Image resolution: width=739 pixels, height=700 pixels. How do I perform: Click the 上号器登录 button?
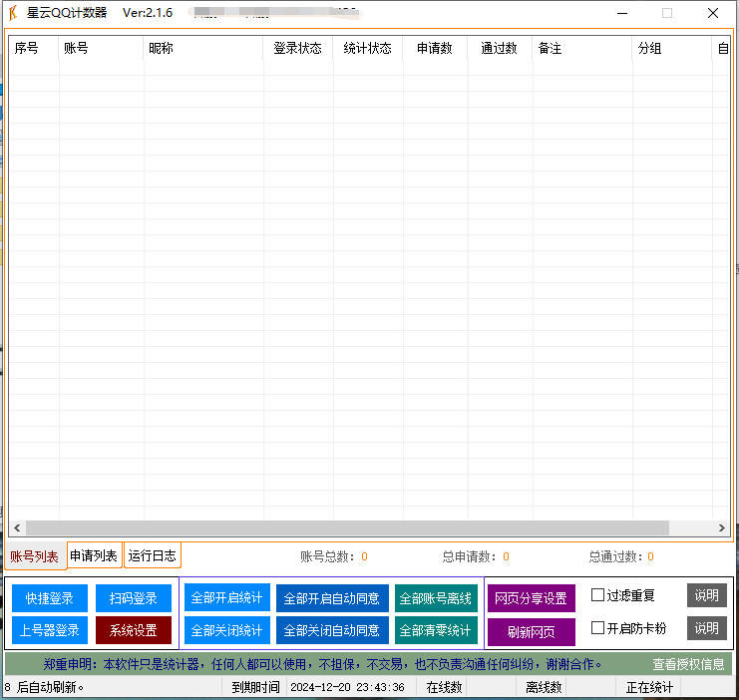[x=50, y=630]
